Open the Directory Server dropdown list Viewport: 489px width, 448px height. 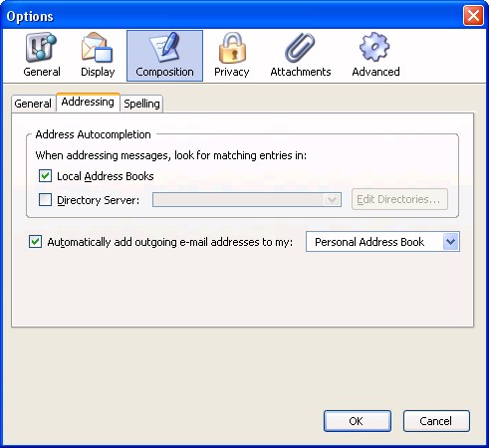click(247, 200)
